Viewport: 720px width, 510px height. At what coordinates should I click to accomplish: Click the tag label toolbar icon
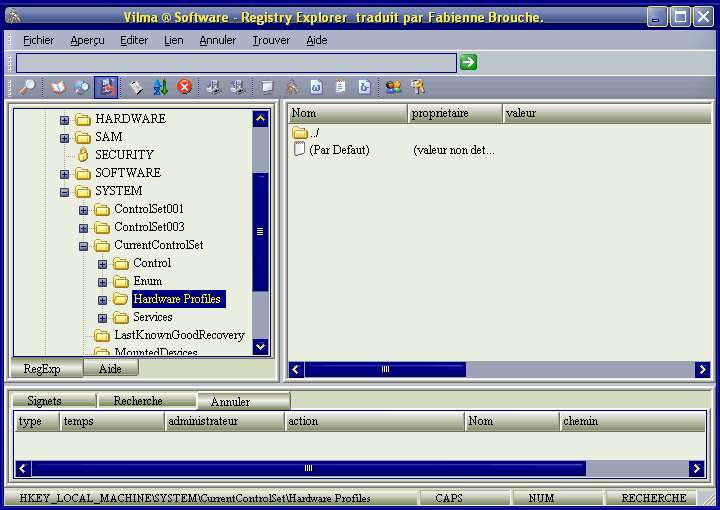tap(136, 87)
